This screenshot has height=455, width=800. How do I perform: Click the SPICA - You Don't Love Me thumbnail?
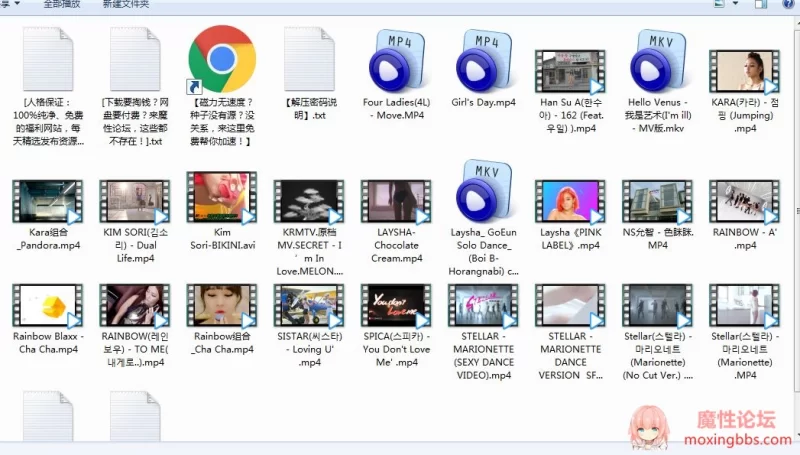click(396, 306)
